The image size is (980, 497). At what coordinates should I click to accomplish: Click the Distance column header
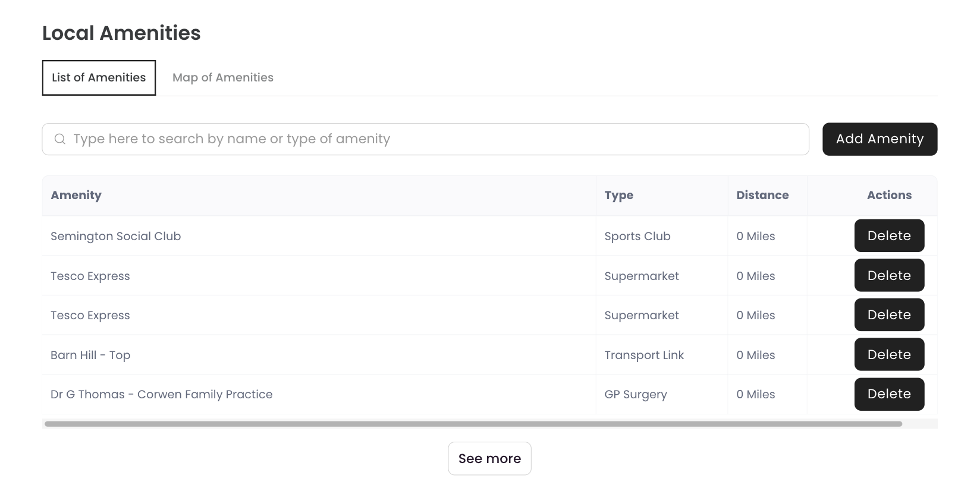762,196
